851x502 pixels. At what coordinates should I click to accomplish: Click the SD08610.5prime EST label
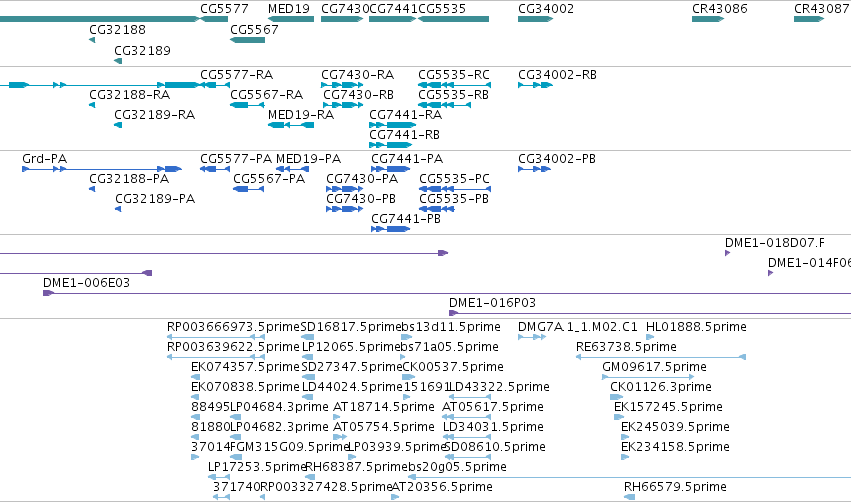click(x=495, y=448)
